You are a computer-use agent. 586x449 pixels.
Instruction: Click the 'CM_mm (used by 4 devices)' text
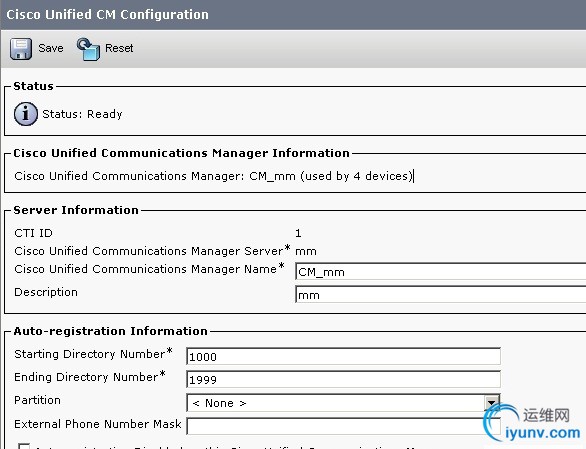pyautogui.click(x=331, y=176)
